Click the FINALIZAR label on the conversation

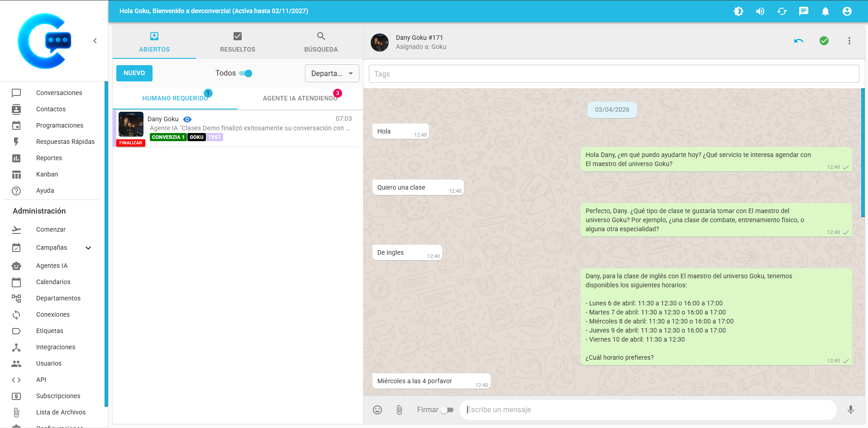click(x=130, y=143)
